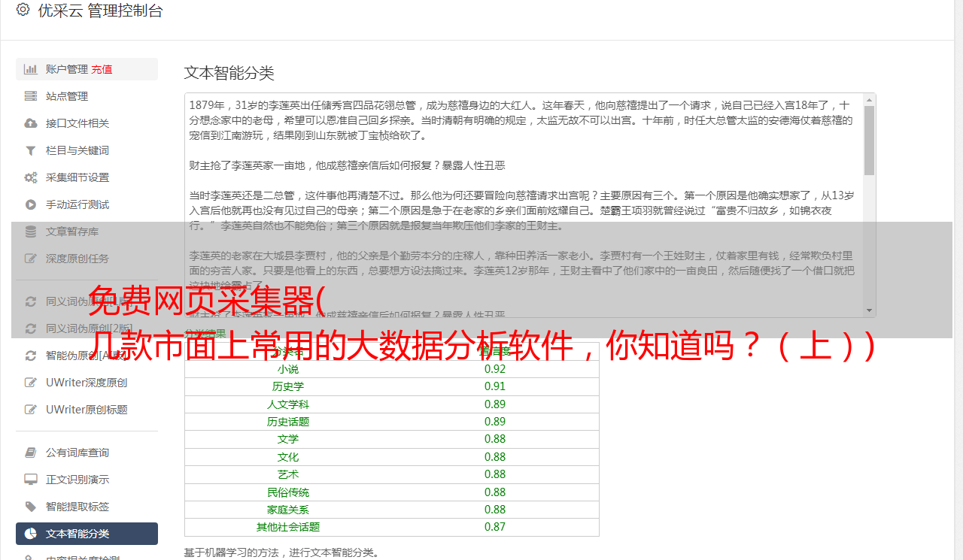The width and height of the screenshot is (963, 560).
Task: Click the text area scrollbar thumb
Action: [870, 140]
